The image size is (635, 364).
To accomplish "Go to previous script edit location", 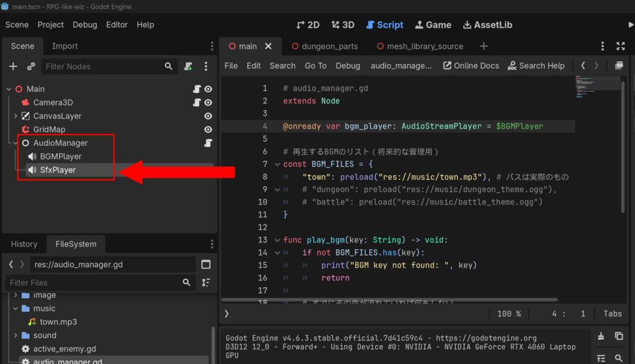I will tap(583, 65).
